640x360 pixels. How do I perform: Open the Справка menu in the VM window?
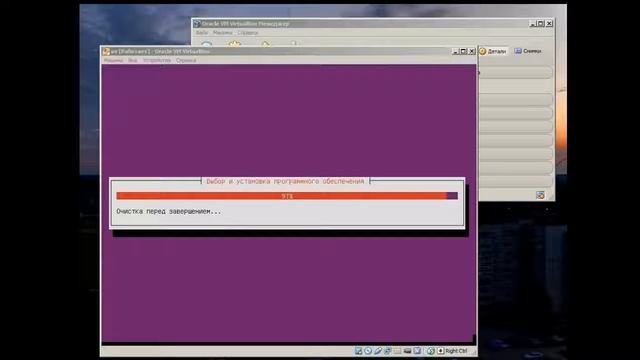click(186, 60)
